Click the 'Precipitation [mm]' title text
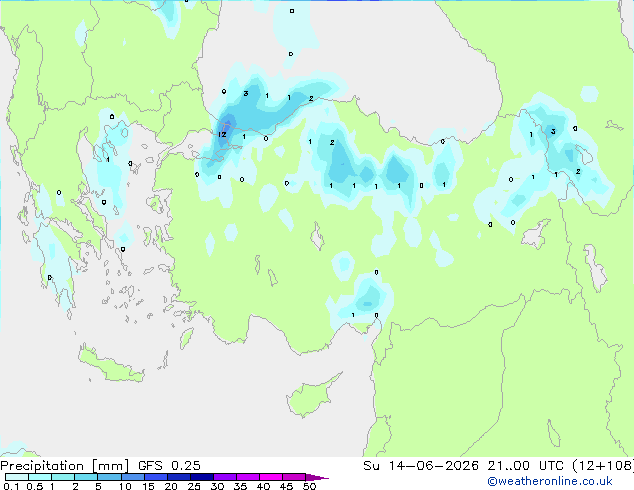 pos(65,466)
